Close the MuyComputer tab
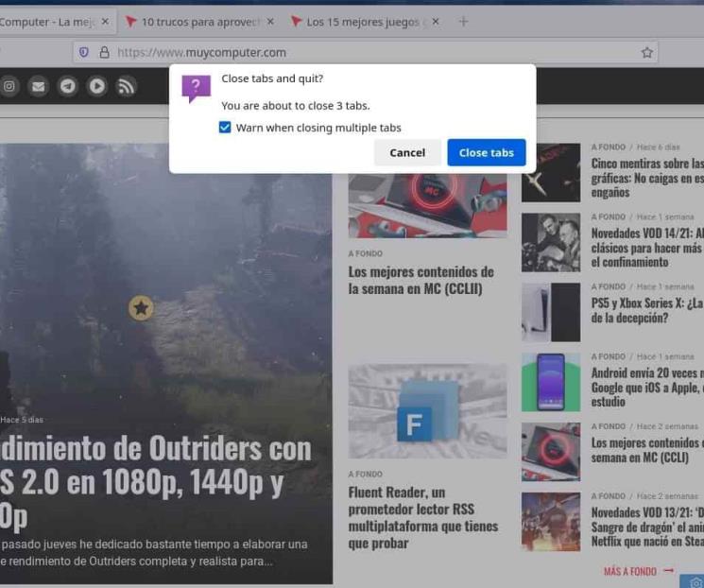The image size is (704, 588). 105,22
